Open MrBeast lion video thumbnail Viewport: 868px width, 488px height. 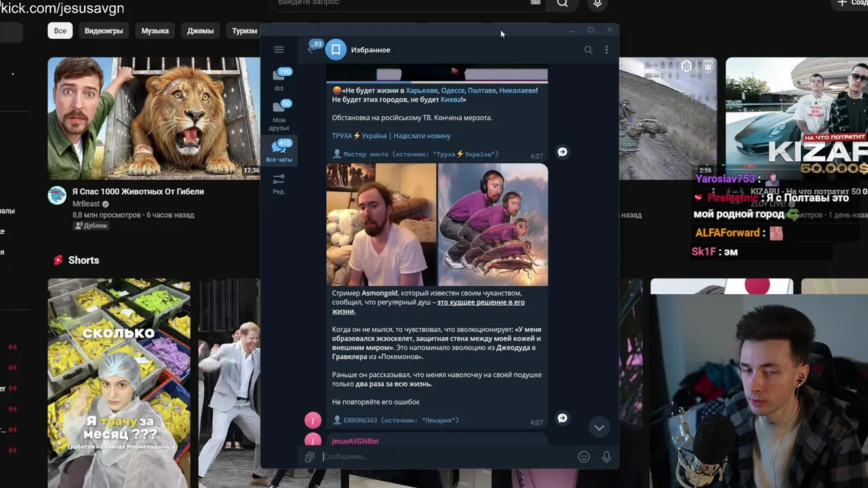click(154, 118)
